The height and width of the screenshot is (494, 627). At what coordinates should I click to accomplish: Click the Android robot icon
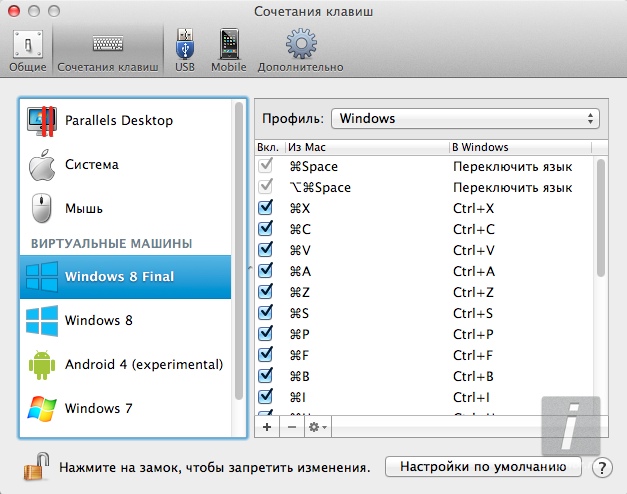click(42, 365)
